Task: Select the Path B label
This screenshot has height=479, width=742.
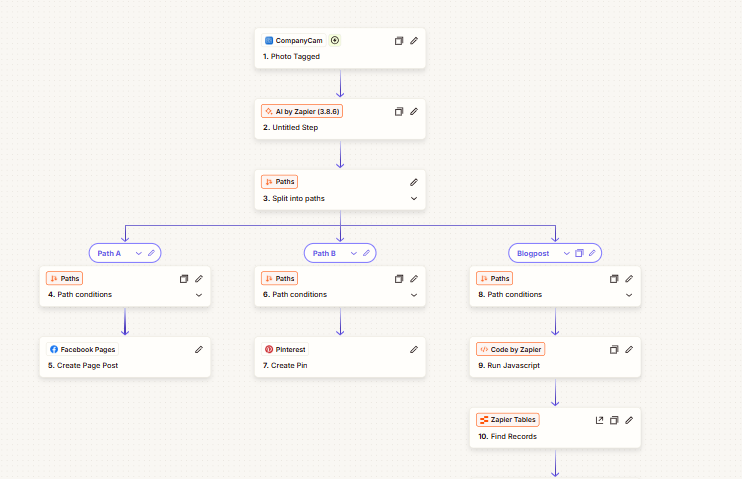Action: [x=324, y=253]
